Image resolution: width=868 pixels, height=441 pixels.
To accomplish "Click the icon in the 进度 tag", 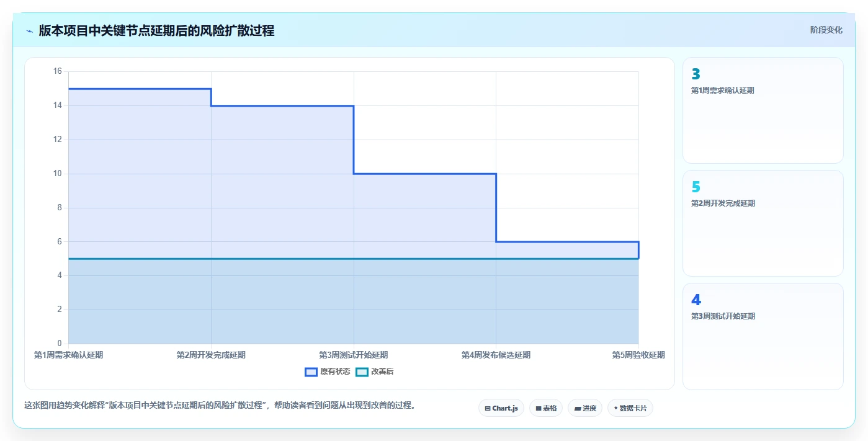I will (x=577, y=409).
